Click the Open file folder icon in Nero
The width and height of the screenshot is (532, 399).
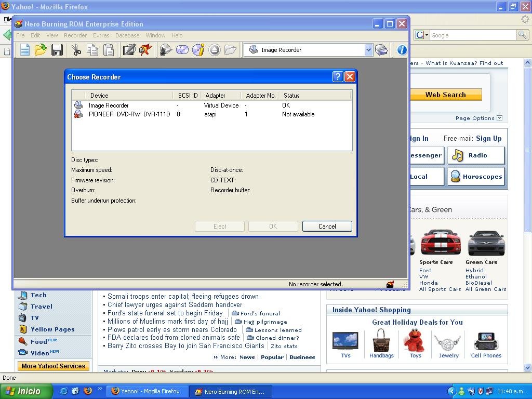41,50
